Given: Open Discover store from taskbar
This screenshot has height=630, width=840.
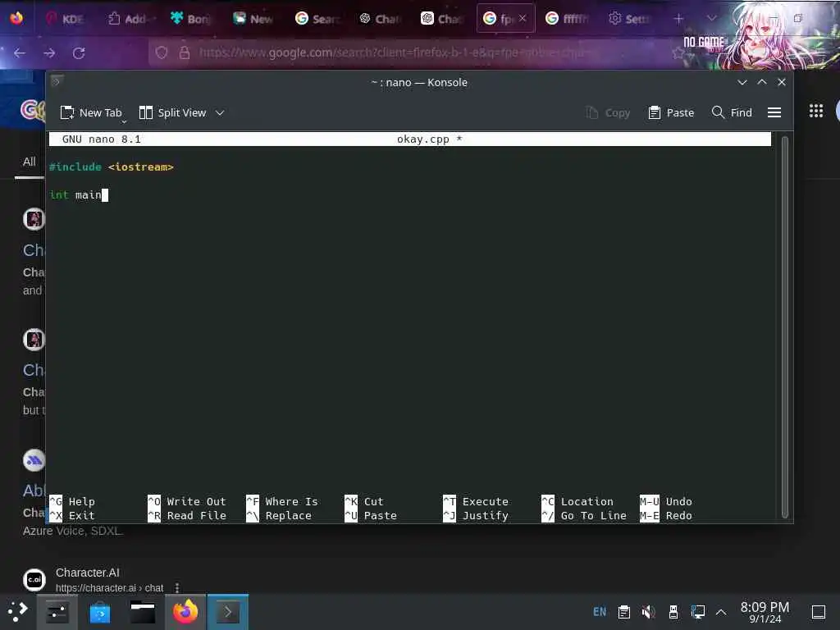Looking at the screenshot, I should pyautogui.click(x=99, y=612).
